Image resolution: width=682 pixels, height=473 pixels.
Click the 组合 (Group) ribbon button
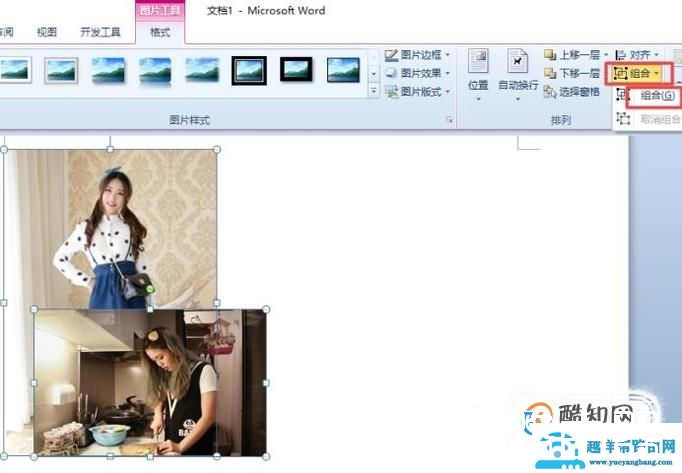click(636, 74)
